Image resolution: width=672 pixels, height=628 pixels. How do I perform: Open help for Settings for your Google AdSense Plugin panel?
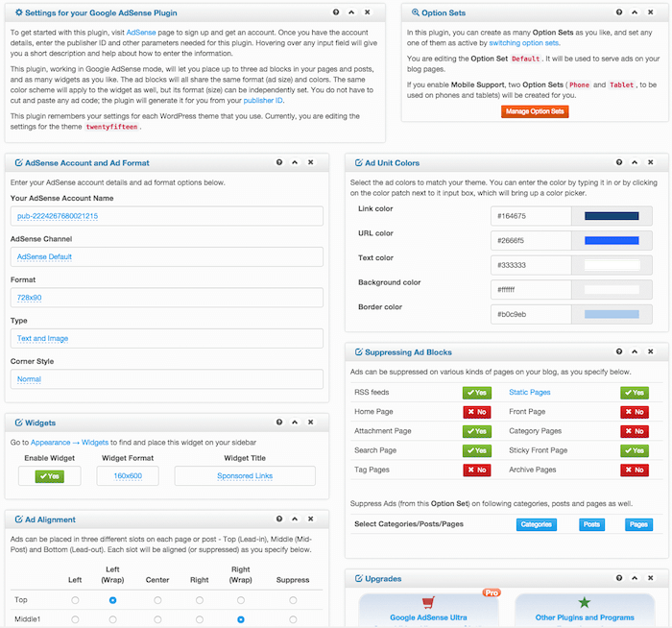[x=336, y=12]
